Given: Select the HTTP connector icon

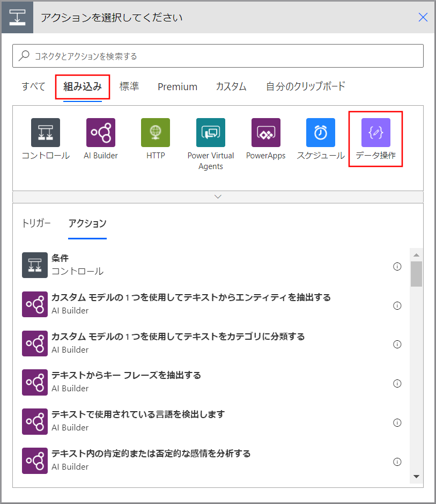Looking at the screenshot, I should point(156,133).
